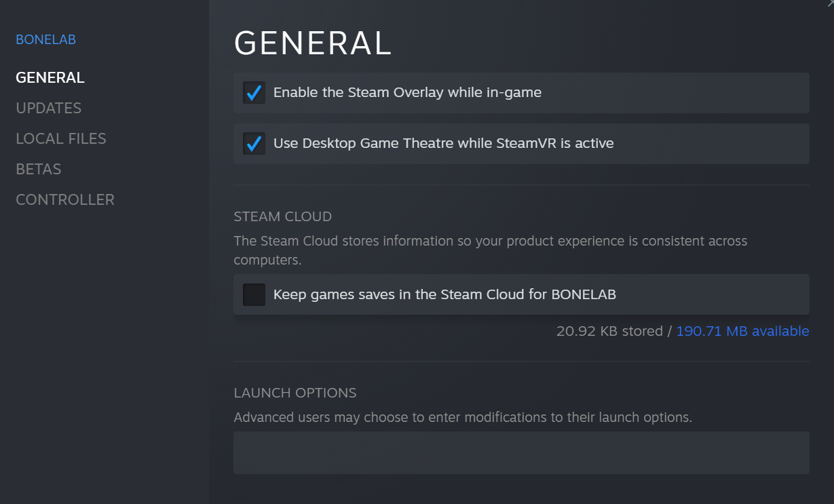Click the LAUNCH OPTIONS section heading
Screen dimensions: 834x504
295,393
